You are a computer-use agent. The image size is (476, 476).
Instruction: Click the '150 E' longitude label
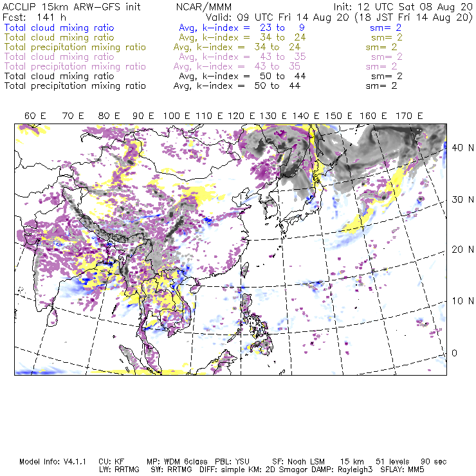pos(339,116)
